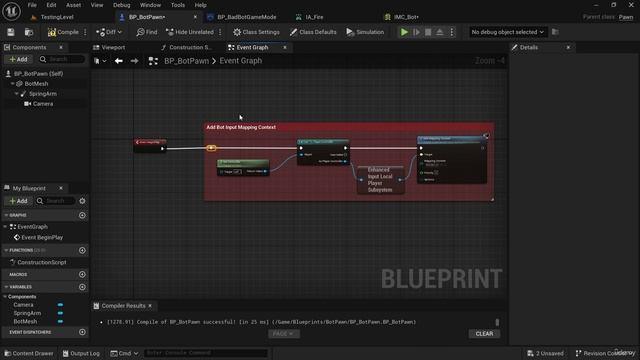Open the Diff dropdown
The height and width of the screenshot is (360, 640).
(109, 32)
